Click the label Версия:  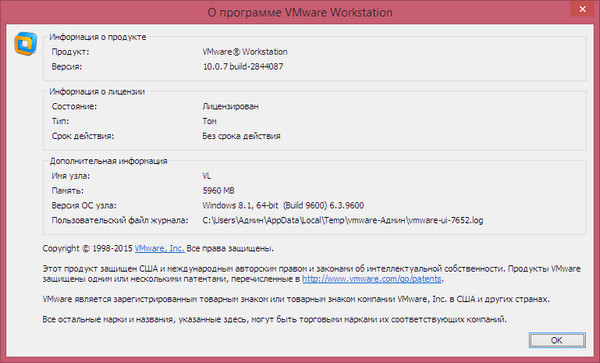click(x=67, y=67)
